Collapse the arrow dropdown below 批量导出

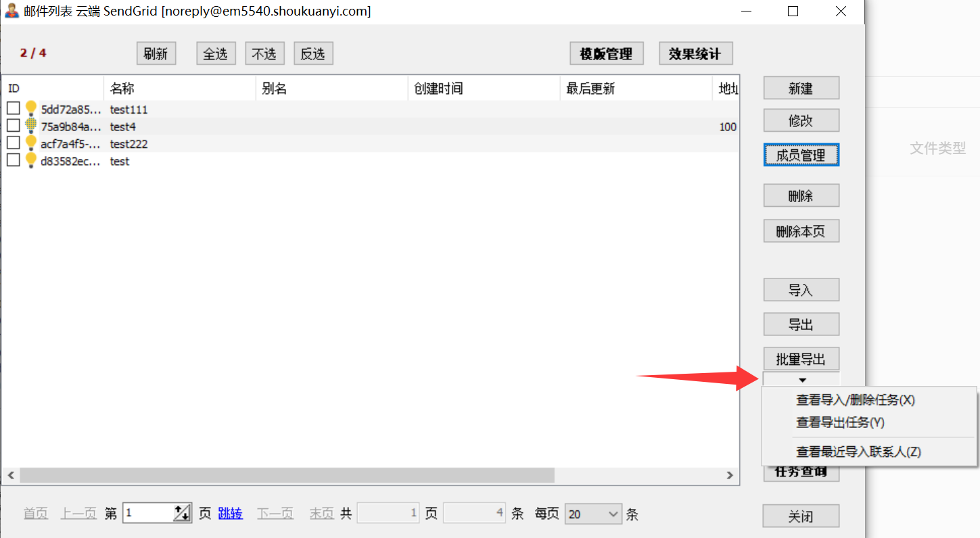pyautogui.click(x=801, y=380)
